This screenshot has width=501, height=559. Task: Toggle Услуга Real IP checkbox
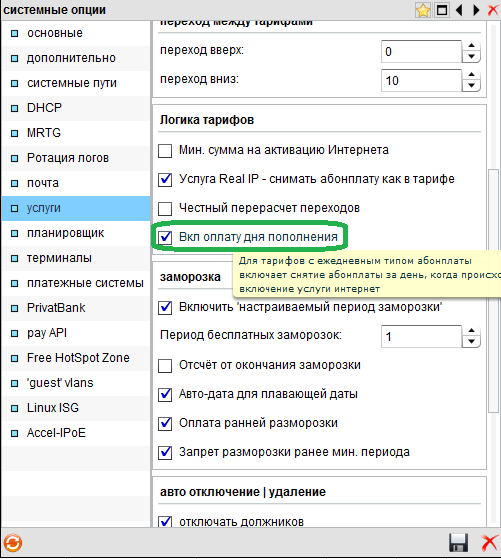tap(165, 179)
